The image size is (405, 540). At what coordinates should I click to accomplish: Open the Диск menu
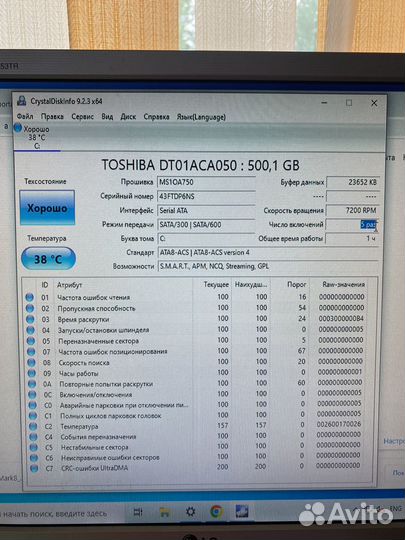pyautogui.click(x=128, y=117)
